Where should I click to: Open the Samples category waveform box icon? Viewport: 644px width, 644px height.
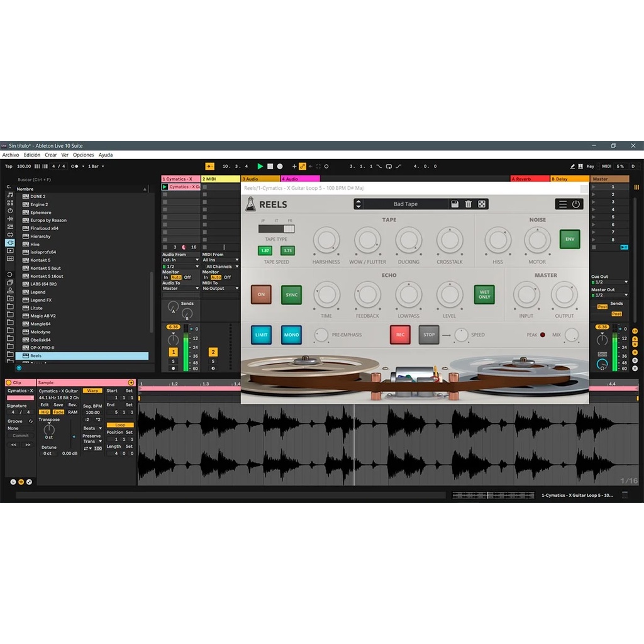(x=10, y=258)
